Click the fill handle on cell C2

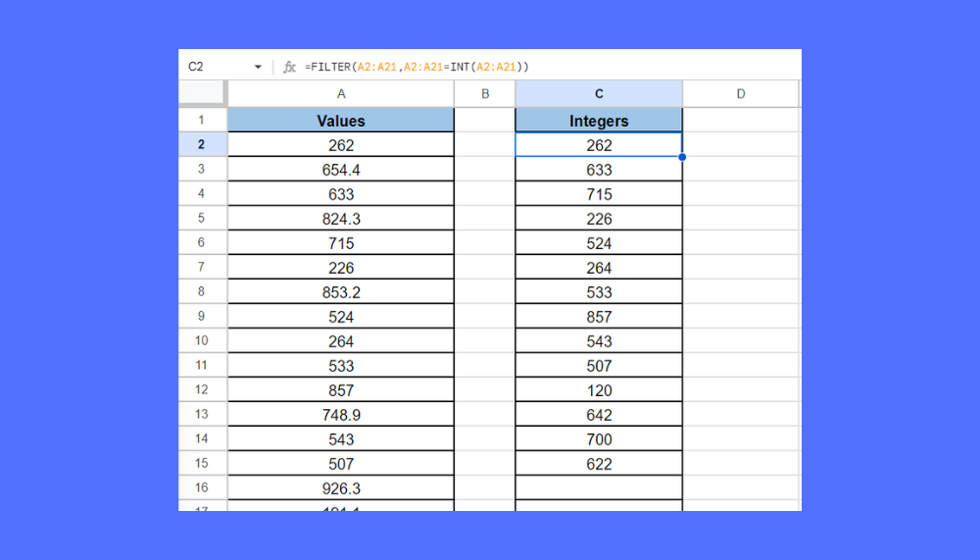682,157
